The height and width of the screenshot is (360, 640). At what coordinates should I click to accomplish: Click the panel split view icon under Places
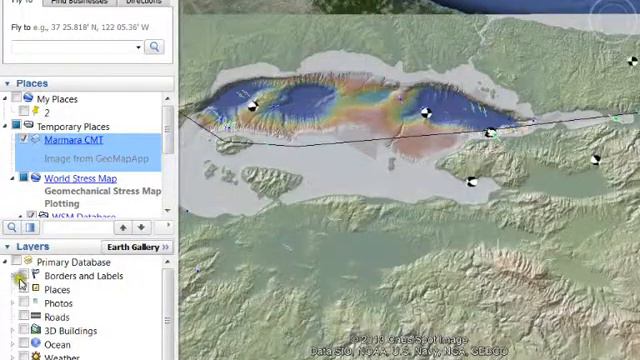pos(30,227)
